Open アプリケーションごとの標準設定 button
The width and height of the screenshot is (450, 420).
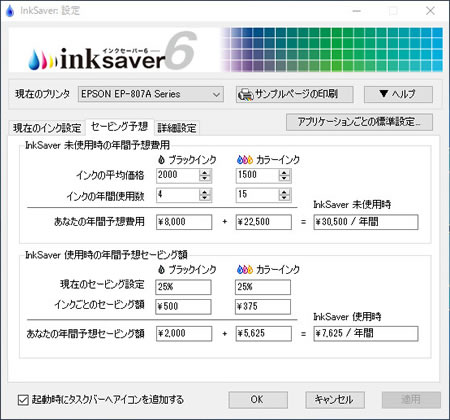click(x=359, y=122)
